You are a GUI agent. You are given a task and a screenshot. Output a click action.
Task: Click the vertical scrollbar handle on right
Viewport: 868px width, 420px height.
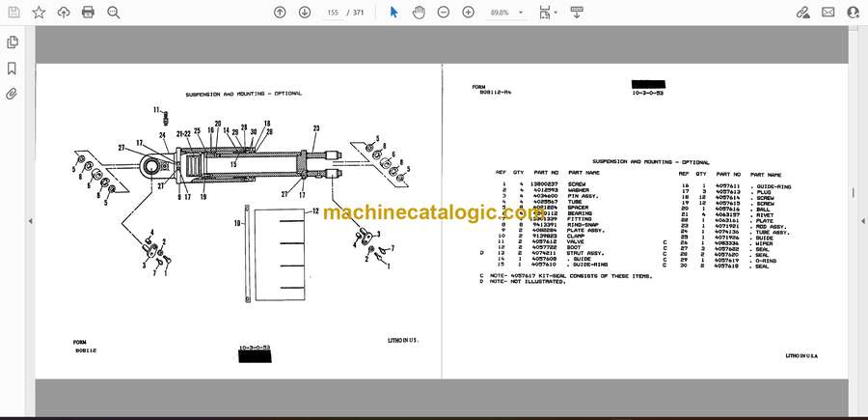click(854, 193)
